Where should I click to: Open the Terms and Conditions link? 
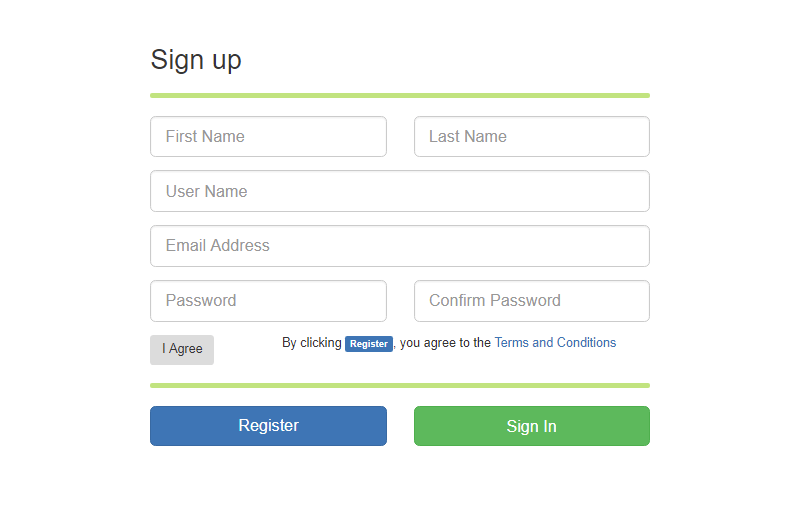point(555,343)
